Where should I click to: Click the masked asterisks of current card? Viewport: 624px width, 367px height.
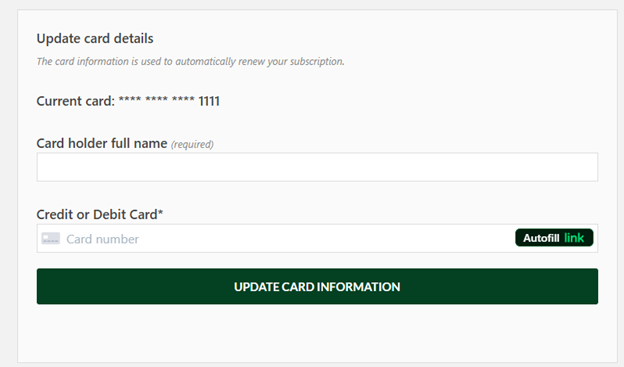(156, 100)
